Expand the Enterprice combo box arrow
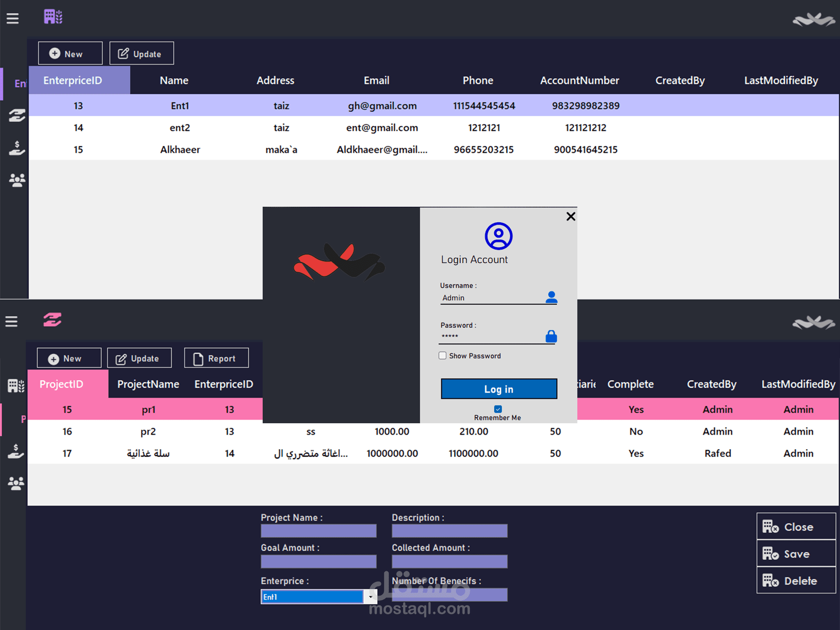This screenshot has width=840, height=630. [x=370, y=597]
